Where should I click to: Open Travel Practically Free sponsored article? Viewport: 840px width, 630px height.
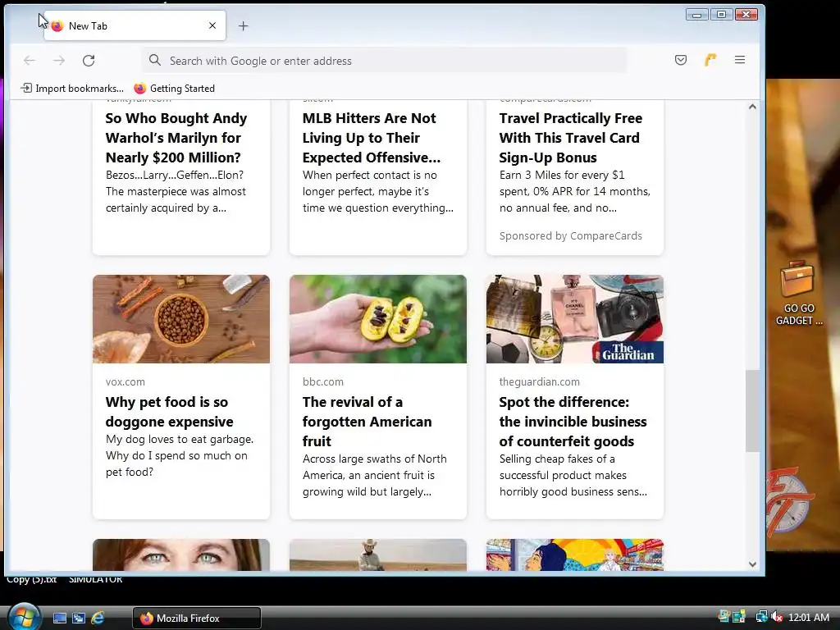571,138
